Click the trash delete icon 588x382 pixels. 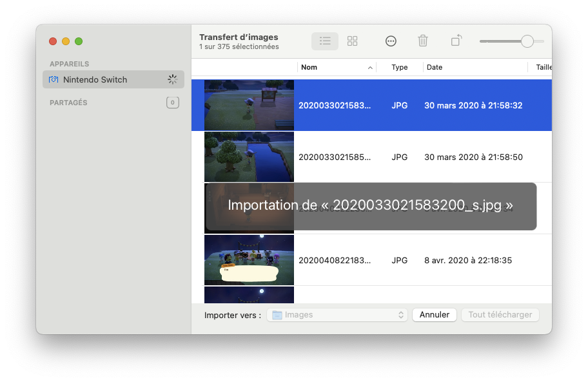(423, 41)
